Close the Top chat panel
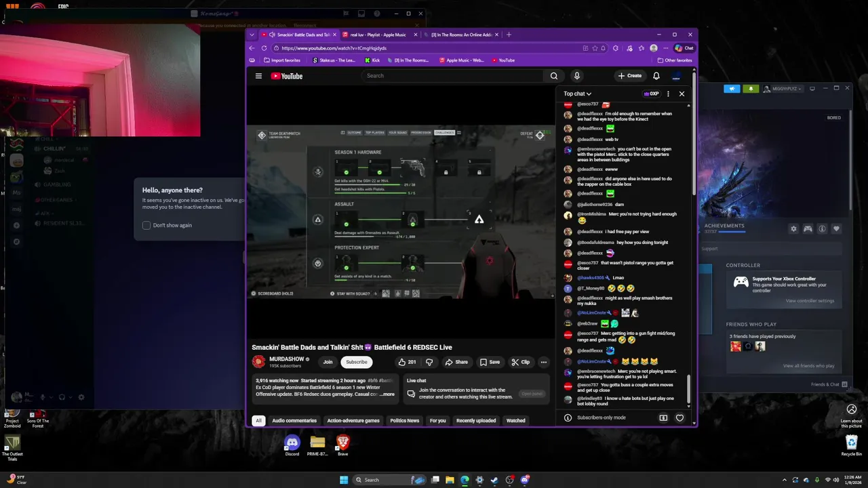The image size is (868, 488). pos(682,94)
